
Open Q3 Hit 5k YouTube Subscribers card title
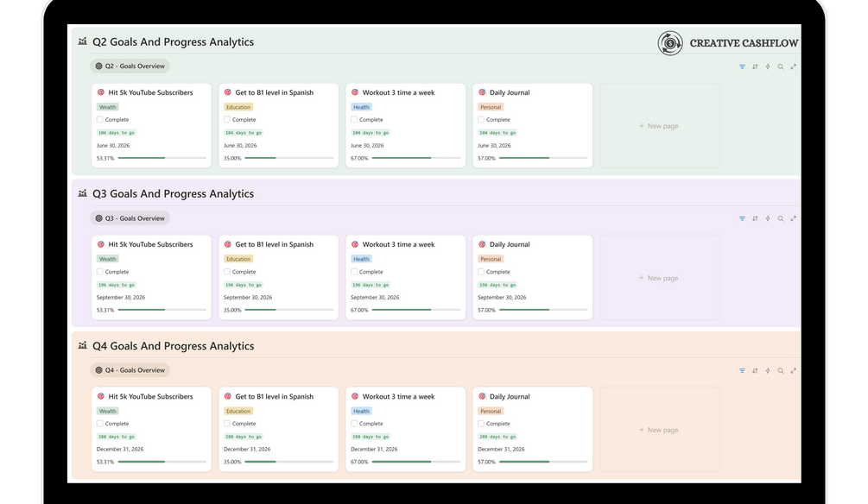[150, 244]
